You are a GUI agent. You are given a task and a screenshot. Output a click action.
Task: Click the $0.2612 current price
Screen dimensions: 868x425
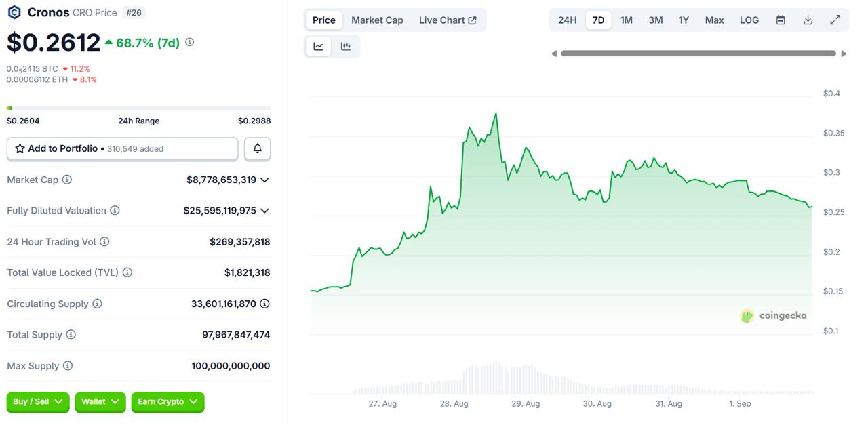[x=54, y=43]
